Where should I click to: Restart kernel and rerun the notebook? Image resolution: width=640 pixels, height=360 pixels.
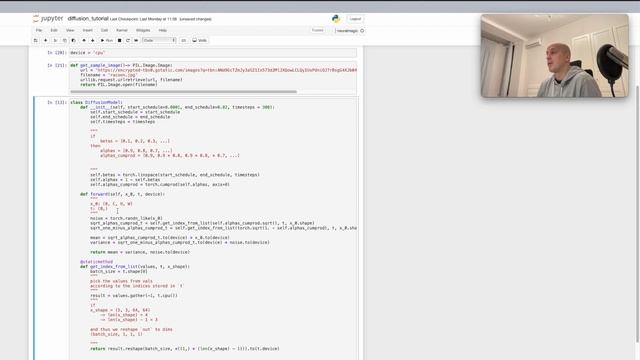(x=136, y=40)
